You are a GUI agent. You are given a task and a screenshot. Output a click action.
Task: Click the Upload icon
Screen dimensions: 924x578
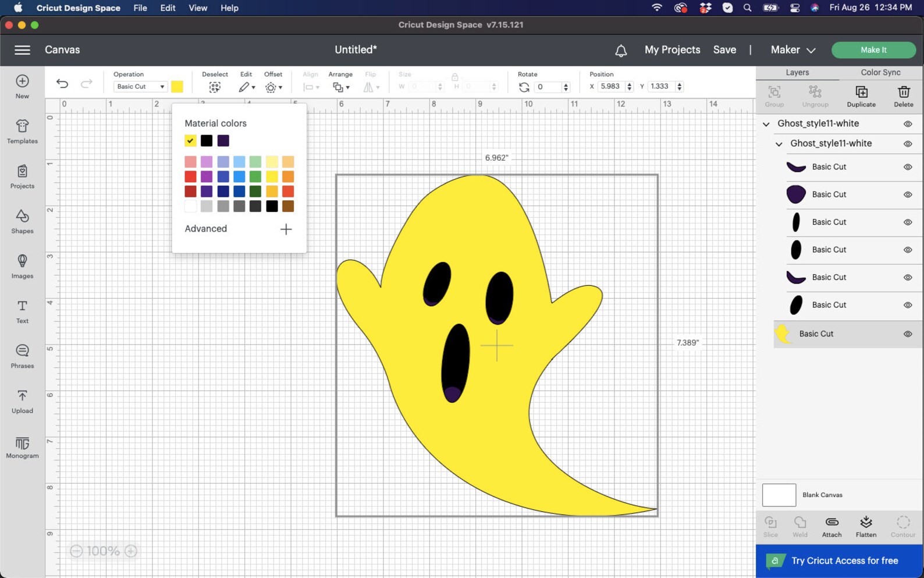pyautogui.click(x=22, y=396)
